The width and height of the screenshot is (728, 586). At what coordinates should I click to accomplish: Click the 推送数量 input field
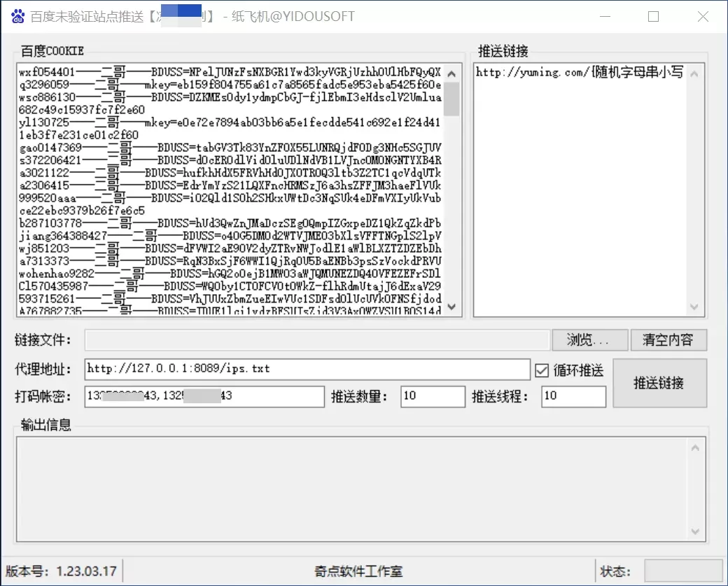[x=433, y=396]
